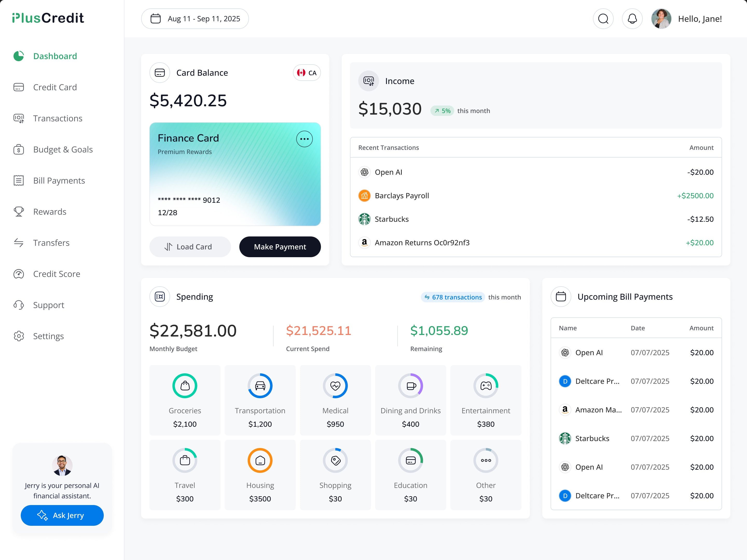Viewport: 747px width, 560px height.
Task: Click the Income panel icon
Action: pos(368,81)
